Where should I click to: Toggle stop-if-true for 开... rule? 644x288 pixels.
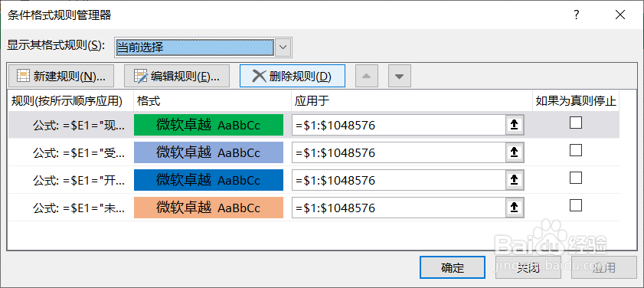576,178
